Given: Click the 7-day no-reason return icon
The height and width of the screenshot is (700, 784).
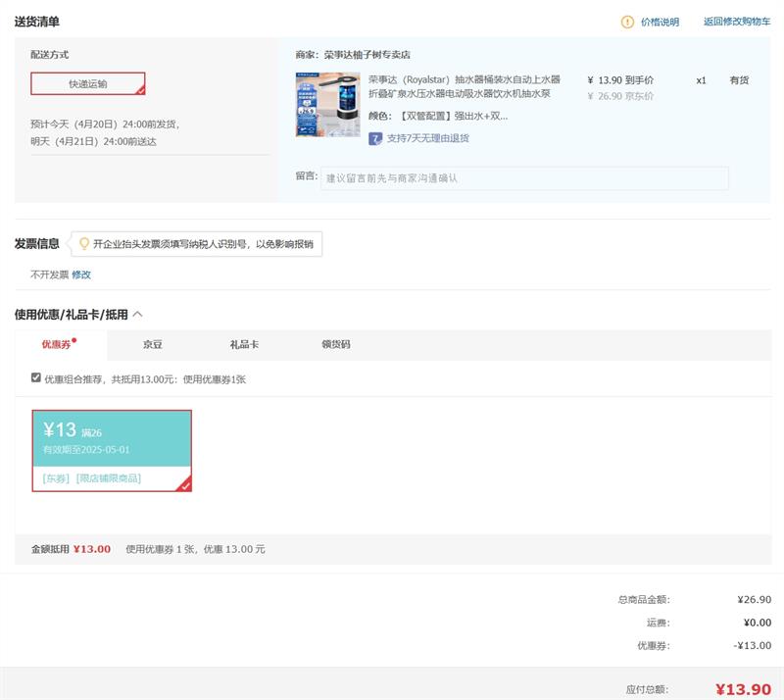Looking at the screenshot, I should pos(375,138).
